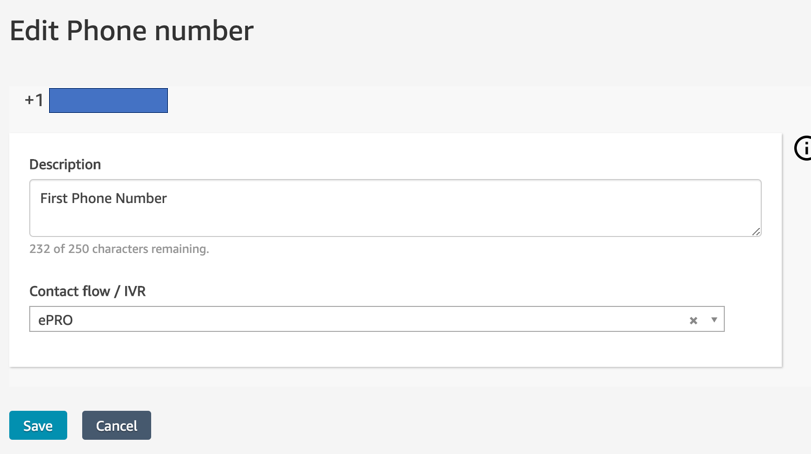Grab the Description textarea resize handle

756,232
